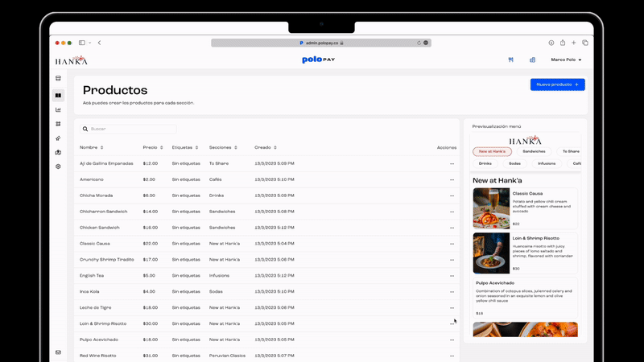Open actions menu for Crunchy Shrimp Tiradito
The width and height of the screenshot is (644, 362).
(x=452, y=260)
